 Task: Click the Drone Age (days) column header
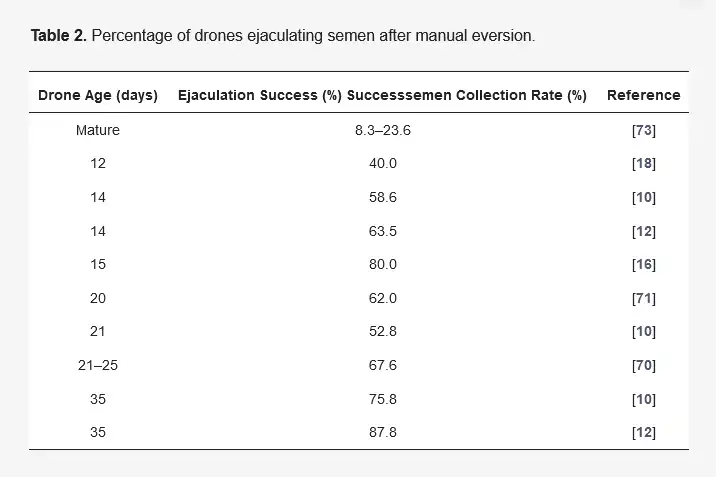[98, 96]
